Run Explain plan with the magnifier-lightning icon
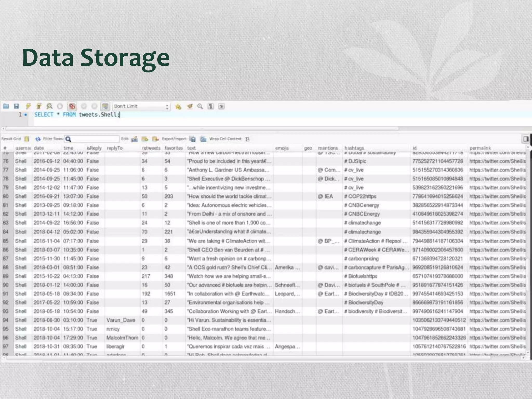This screenshot has width=532, height=399. [49, 106]
